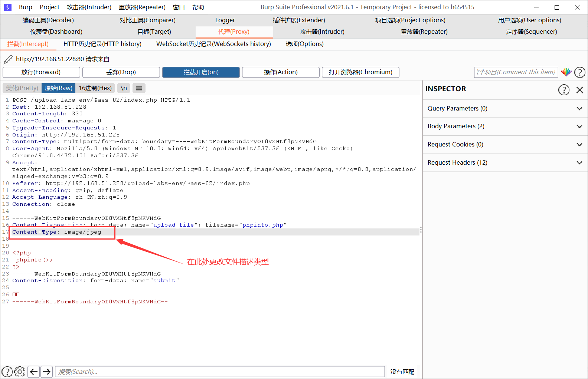This screenshot has width=588, height=379.
Task: Open Inspector help icon
Action: coord(564,90)
